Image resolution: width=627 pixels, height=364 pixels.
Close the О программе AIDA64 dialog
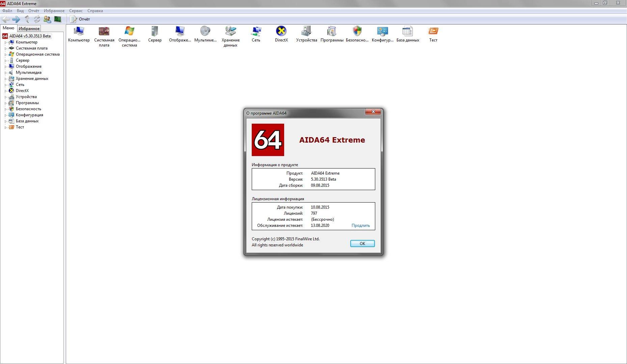point(373,112)
